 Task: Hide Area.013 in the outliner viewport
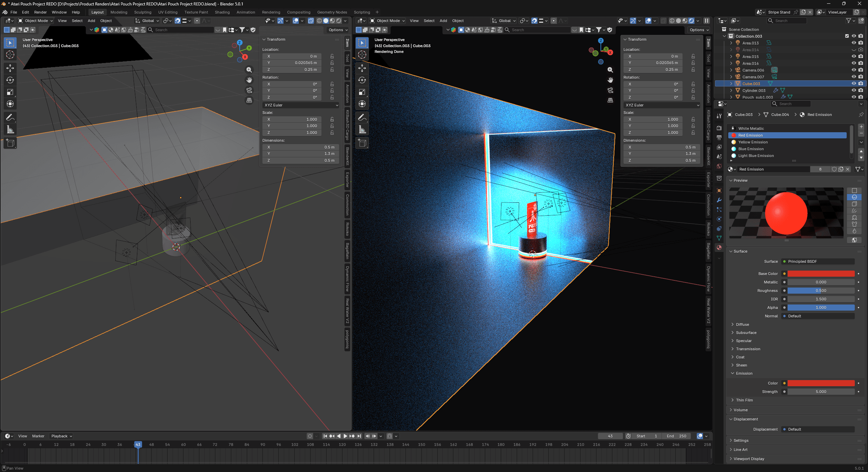[x=854, y=43]
